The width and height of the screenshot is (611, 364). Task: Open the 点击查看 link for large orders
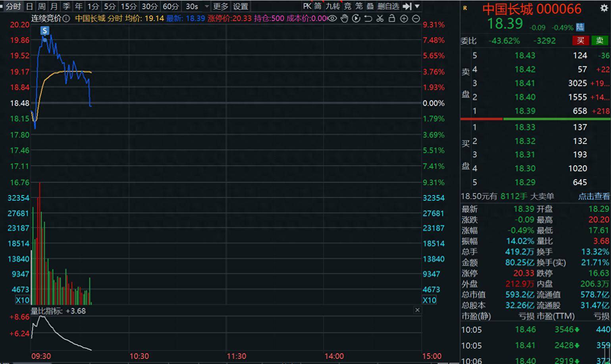pyautogui.click(x=594, y=196)
